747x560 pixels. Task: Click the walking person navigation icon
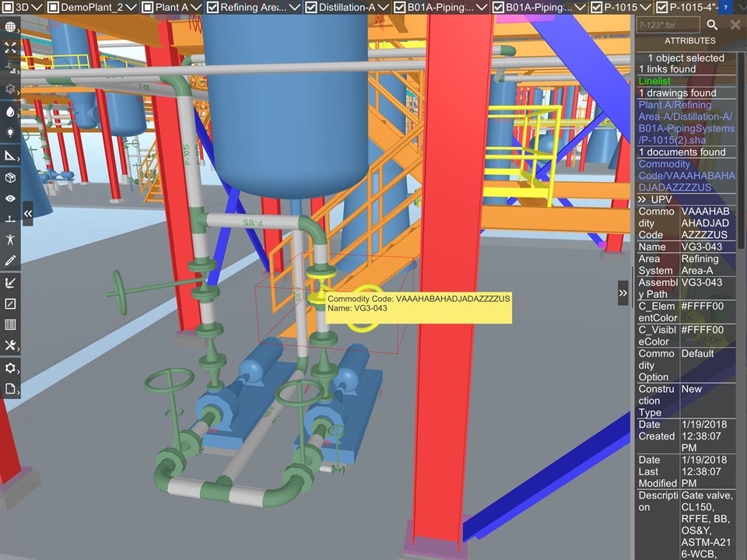[x=10, y=240]
